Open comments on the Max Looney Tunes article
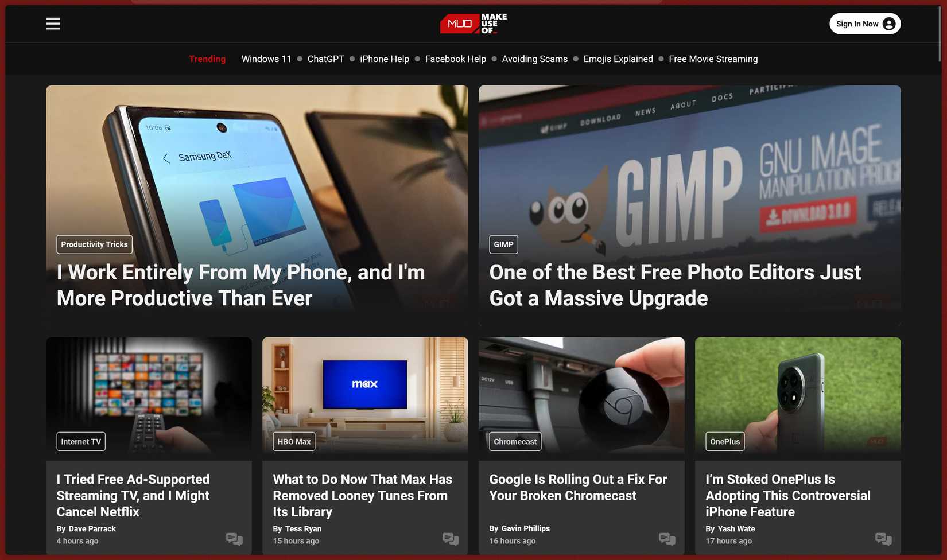Screen dimensions: 947x560 click(451, 539)
